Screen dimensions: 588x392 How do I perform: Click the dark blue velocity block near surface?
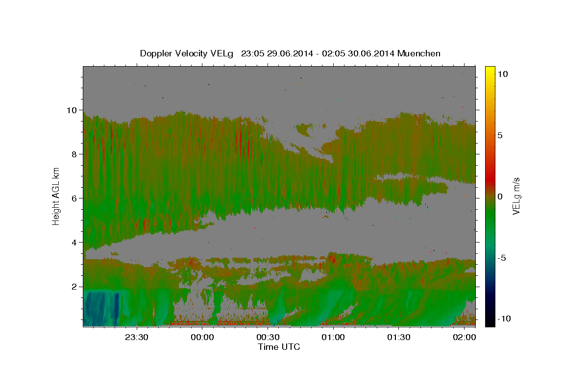(102, 308)
